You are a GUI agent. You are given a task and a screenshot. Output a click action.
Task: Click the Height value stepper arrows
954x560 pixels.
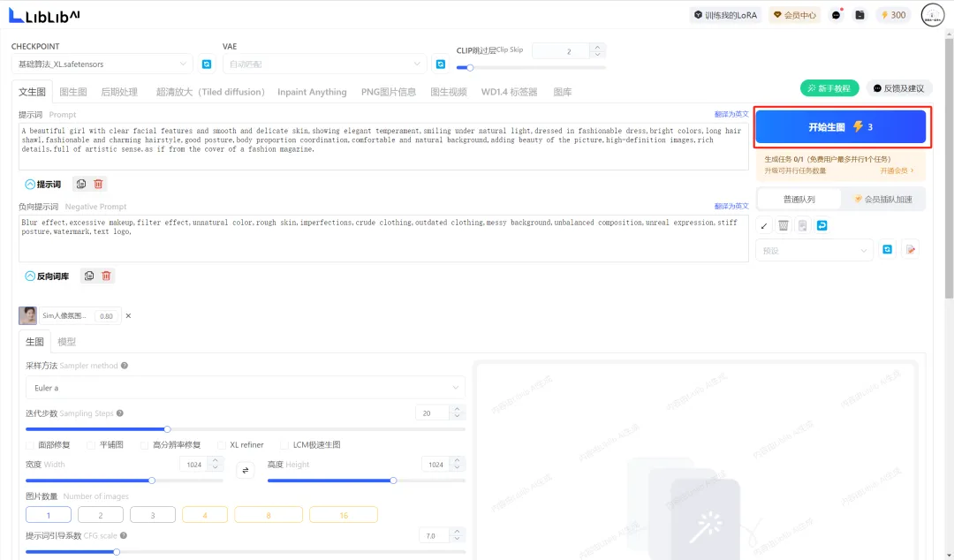457,464
